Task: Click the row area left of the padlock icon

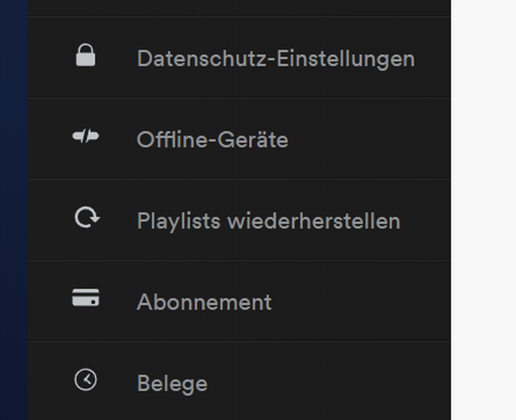Action: tap(49, 57)
